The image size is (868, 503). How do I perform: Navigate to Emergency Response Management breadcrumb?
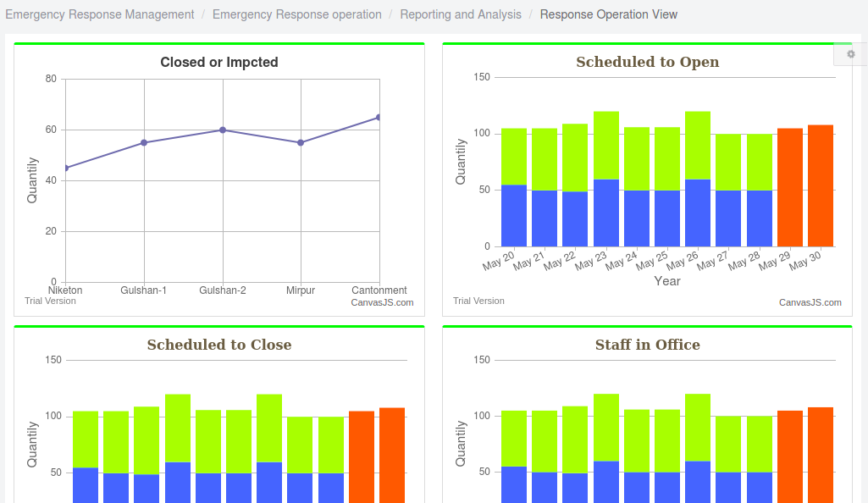(x=99, y=14)
